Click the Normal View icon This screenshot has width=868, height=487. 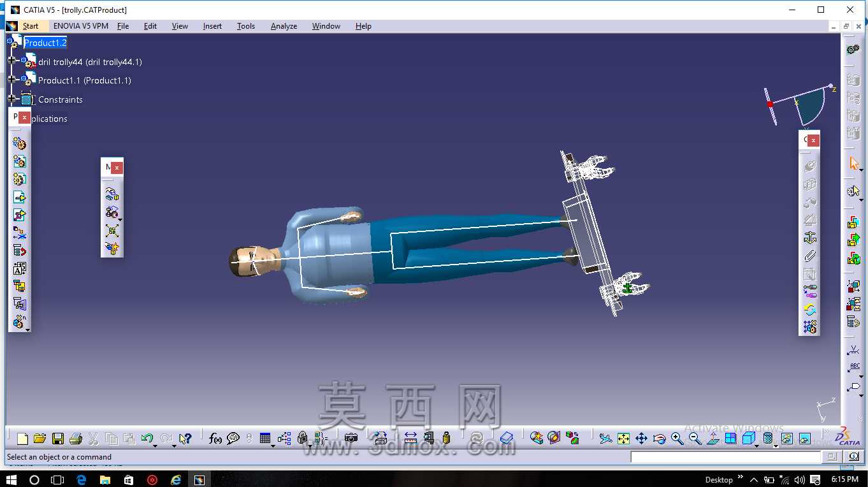click(x=712, y=439)
